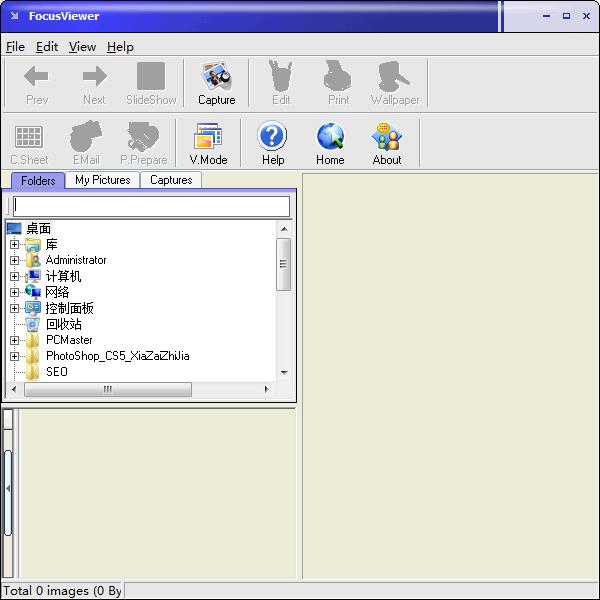This screenshot has width=600, height=600.
Task: Click the folder path input field
Action: [152, 207]
